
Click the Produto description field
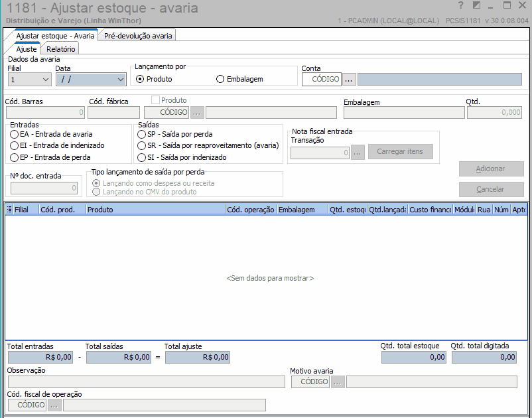(271, 113)
